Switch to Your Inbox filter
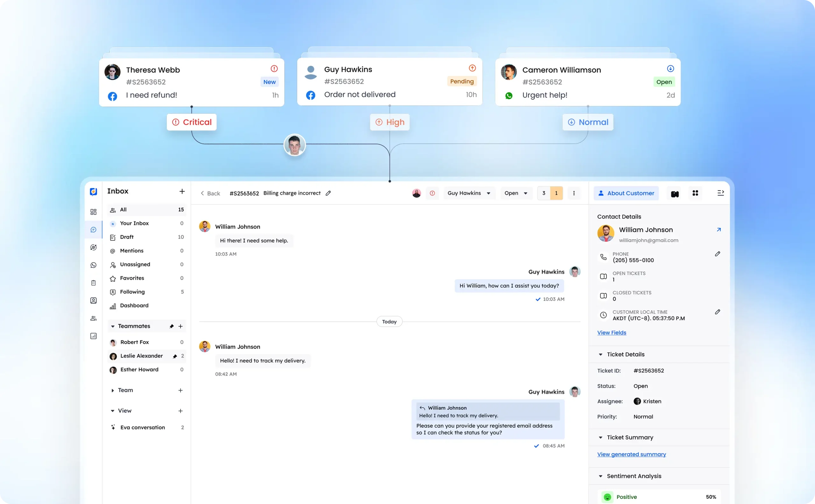815x504 pixels. pyautogui.click(x=134, y=223)
